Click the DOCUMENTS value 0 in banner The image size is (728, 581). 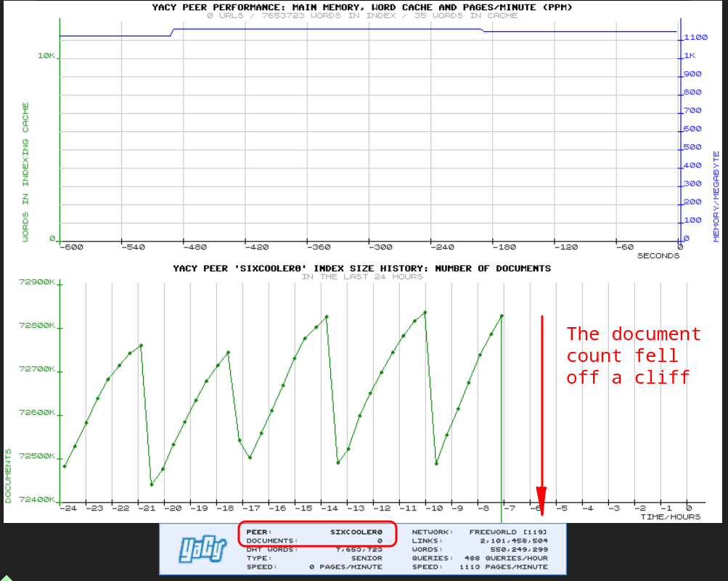pyautogui.click(x=379, y=541)
